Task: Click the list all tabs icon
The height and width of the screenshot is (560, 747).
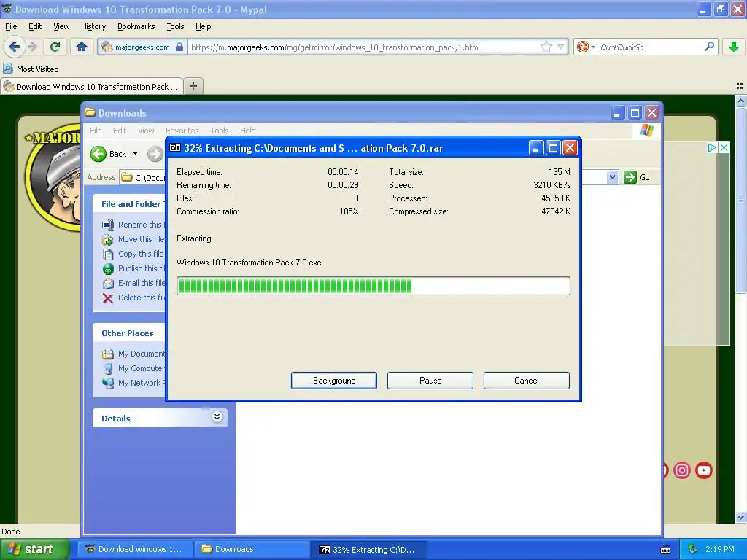Action: point(740,86)
